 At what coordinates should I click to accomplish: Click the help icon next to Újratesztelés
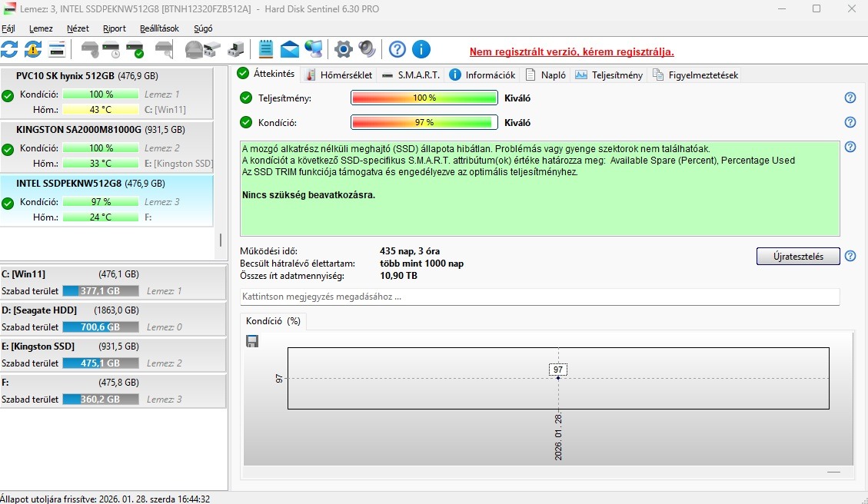tap(850, 256)
